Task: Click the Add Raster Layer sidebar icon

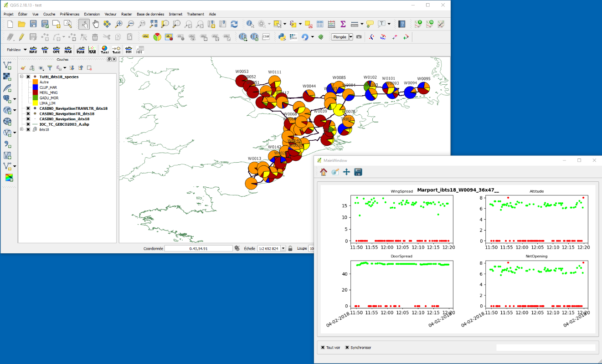Action: 7,77
